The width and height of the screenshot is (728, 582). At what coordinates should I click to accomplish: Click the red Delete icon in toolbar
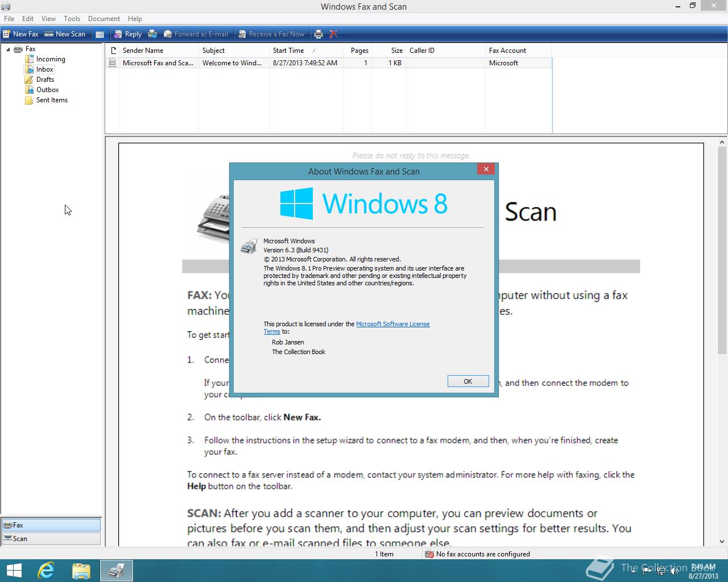pos(334,34)
